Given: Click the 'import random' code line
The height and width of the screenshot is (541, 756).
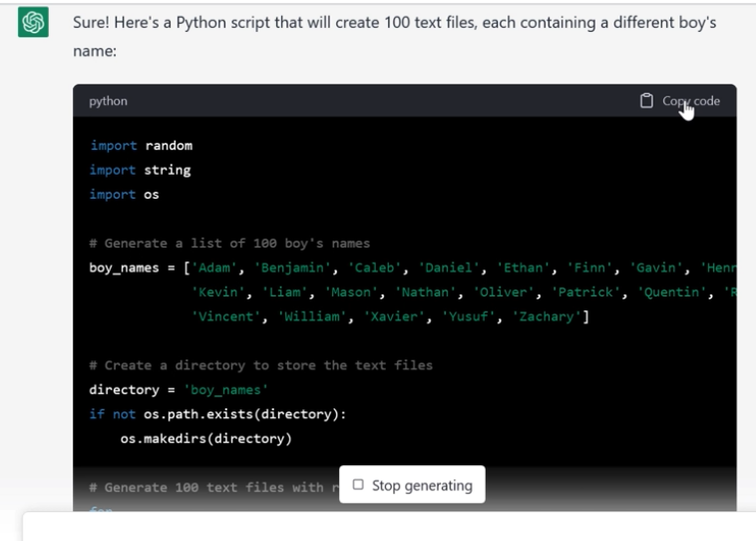Looking at the screenshot, I should click(141, 145).
